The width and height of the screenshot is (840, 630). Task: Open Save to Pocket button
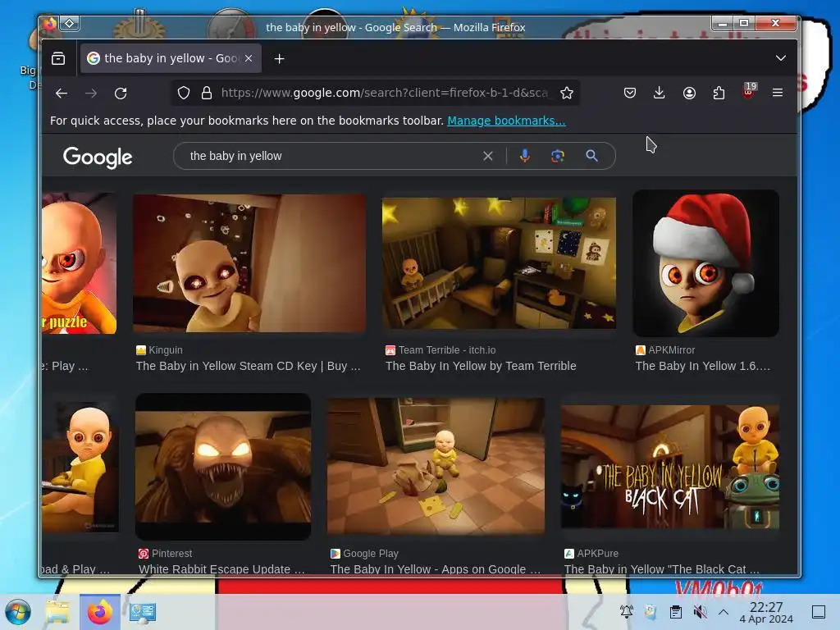[630, 94]
